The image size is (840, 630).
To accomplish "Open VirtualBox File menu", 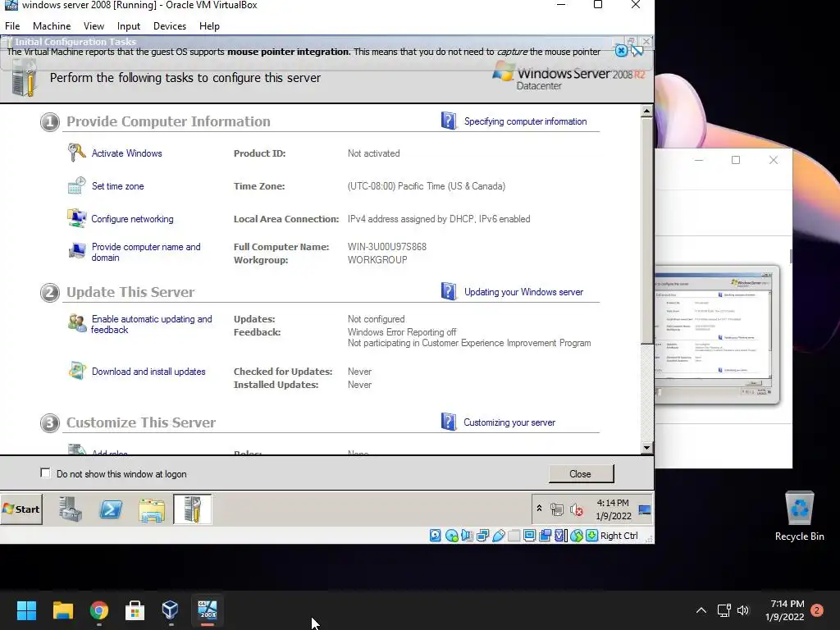I will [x=12, y=25].
